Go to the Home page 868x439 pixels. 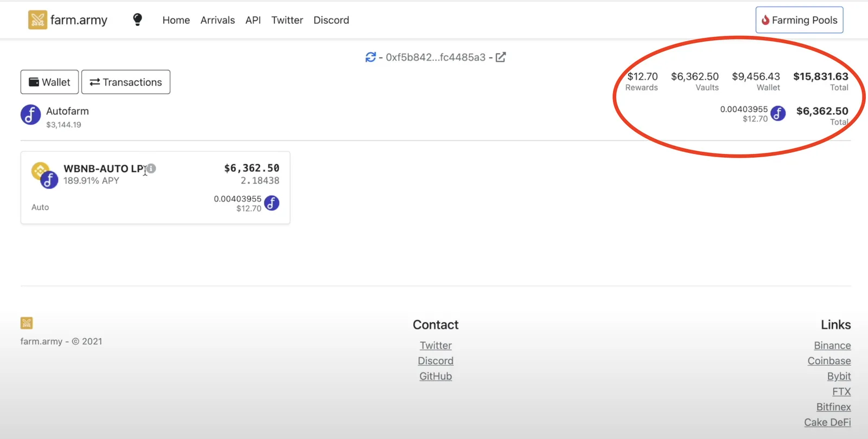tap(176, 20)
